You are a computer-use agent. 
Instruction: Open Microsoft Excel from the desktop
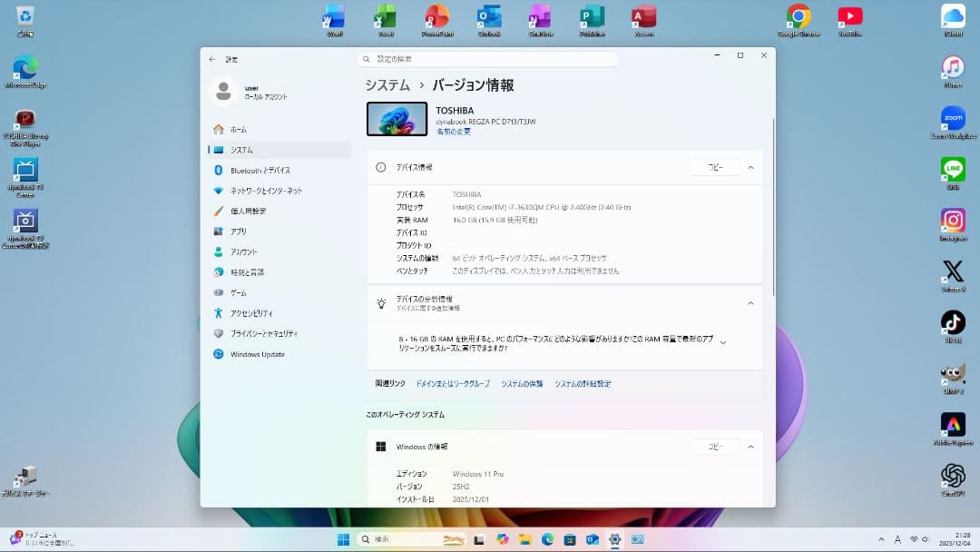pos(385,18)
